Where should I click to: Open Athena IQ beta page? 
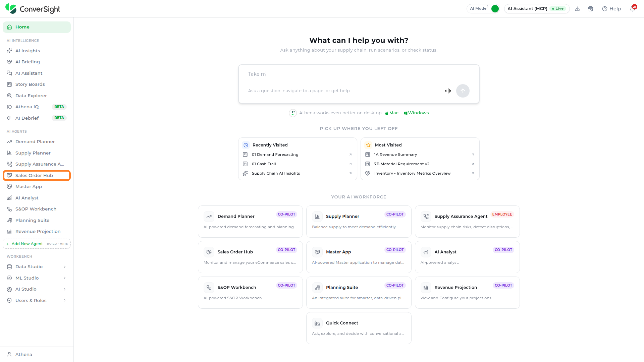(37, 107)
